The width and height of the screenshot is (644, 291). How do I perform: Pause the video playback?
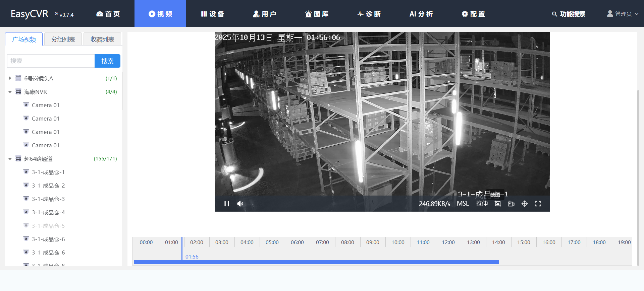click(227, 204)
